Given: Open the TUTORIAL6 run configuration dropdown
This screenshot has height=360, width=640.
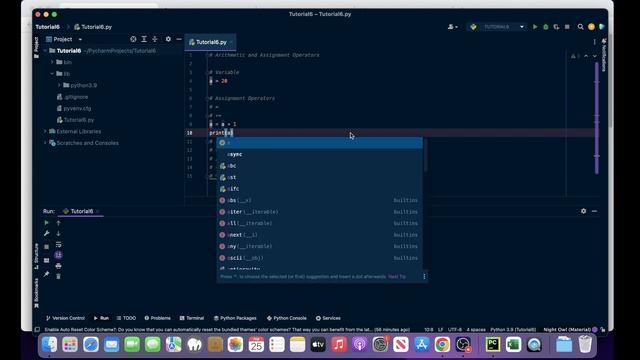Looking at the screenshot, I should click(x=496, y=27).
